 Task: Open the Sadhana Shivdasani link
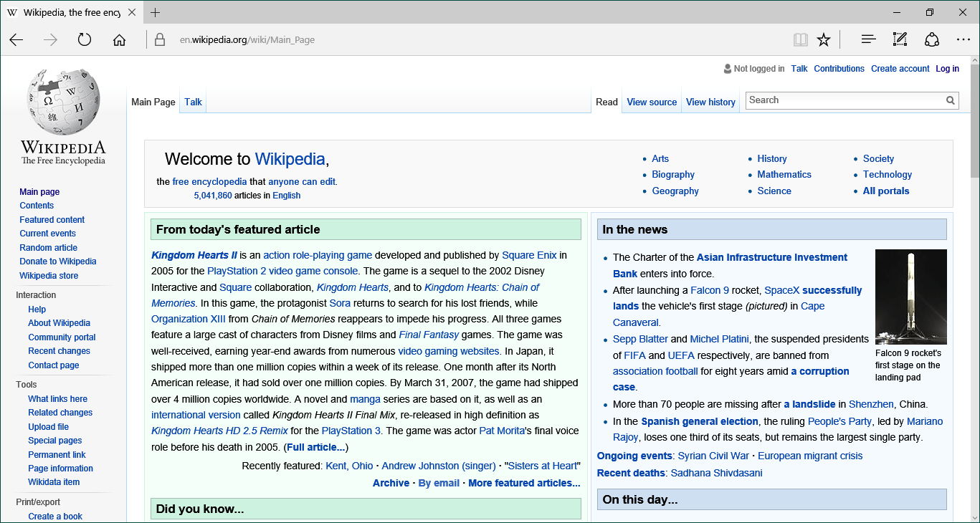pyautogui.click(x=717, y=474)
